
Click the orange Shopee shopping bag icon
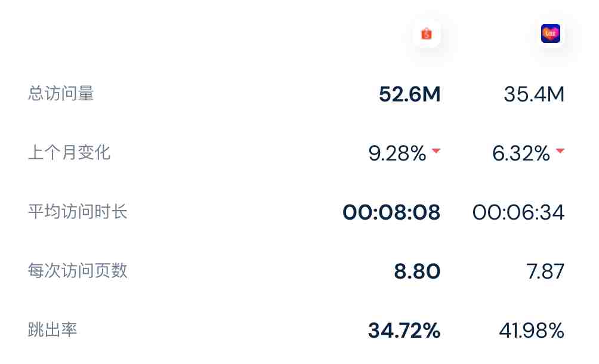click(x=427, y=34)
